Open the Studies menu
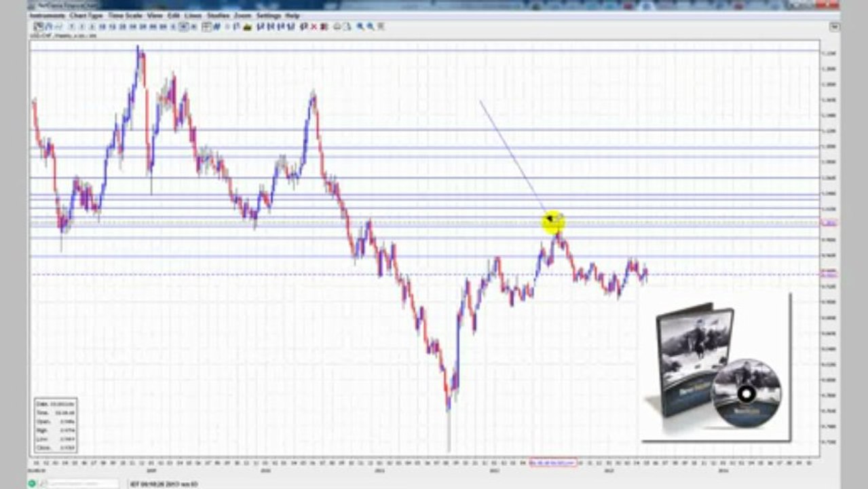Viewport: 868px width, 489px height. coord(218,15)
